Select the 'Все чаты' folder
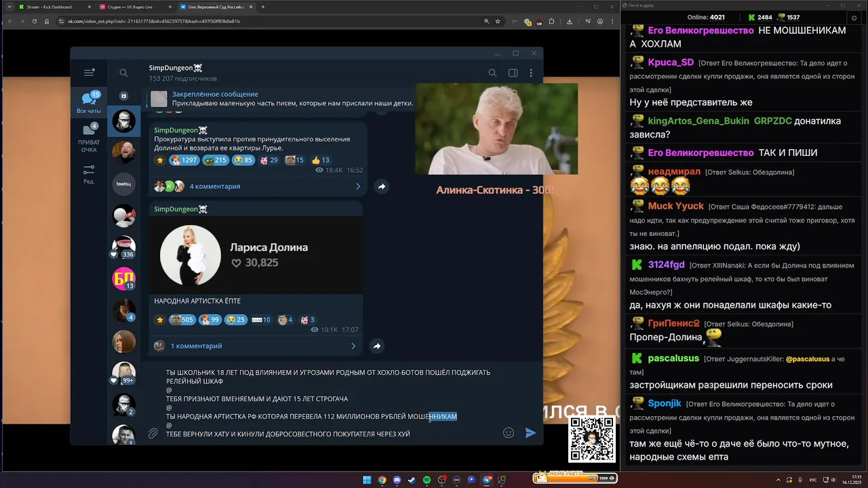 click(x=89, y=102)
